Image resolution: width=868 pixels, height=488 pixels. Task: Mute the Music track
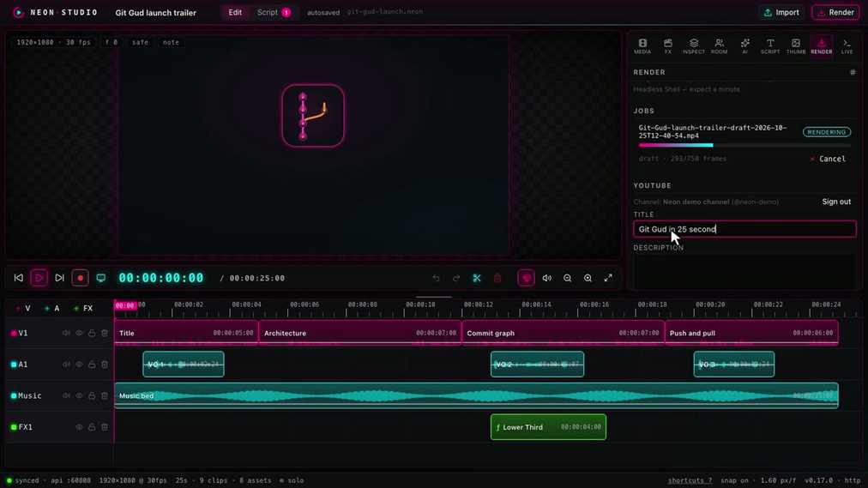pyautogui.click(x=66, y=395)
